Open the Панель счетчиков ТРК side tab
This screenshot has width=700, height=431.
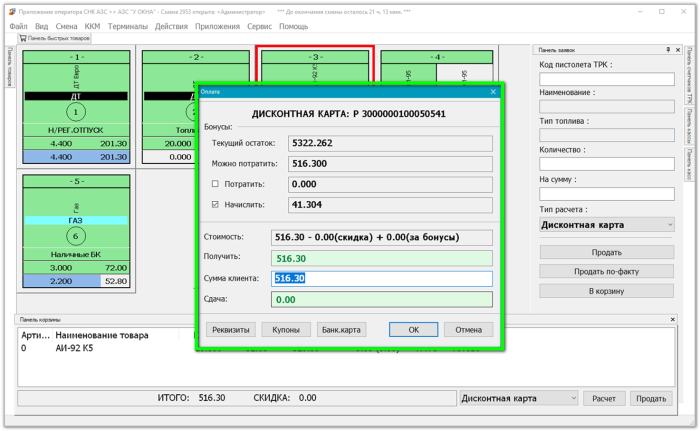689,75
